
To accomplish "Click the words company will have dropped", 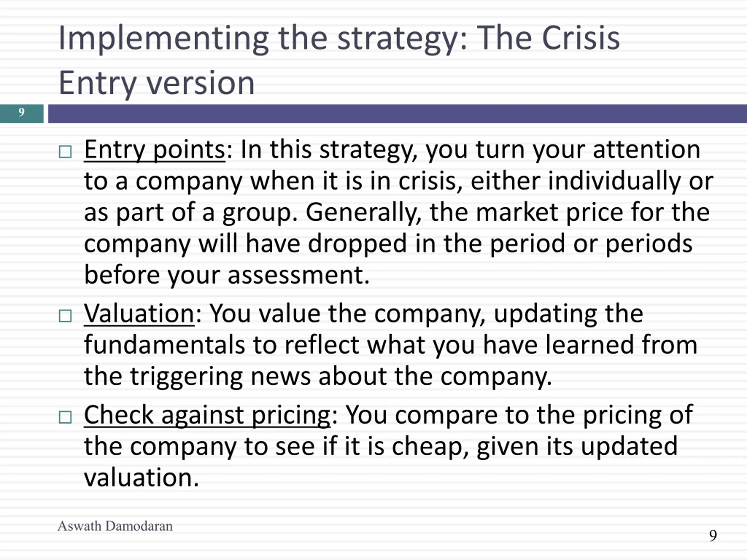I will click(x=245, y=244).
